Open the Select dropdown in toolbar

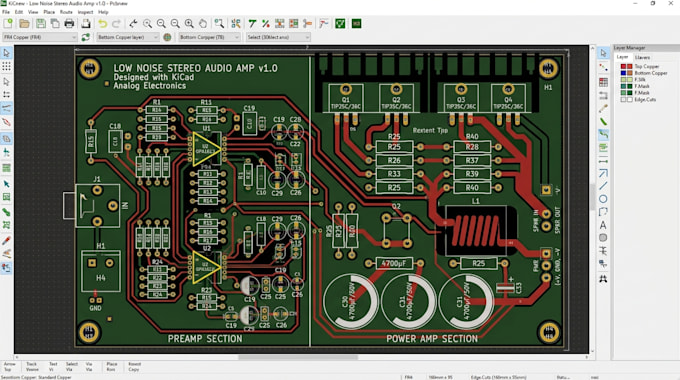click(278, 37)
